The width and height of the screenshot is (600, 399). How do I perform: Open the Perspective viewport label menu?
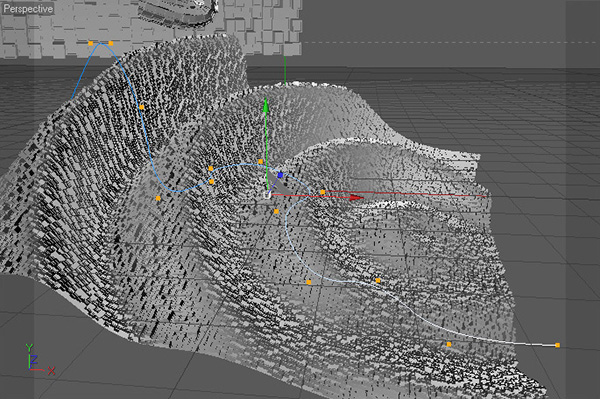coord(28,9)
